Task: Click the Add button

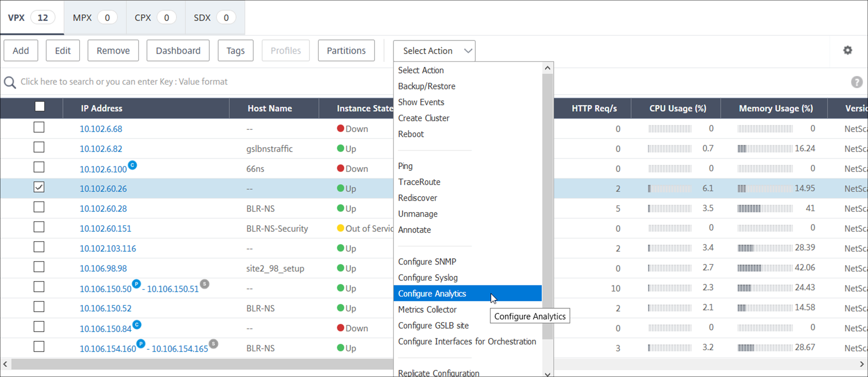Action: click(x=21, y=51)
